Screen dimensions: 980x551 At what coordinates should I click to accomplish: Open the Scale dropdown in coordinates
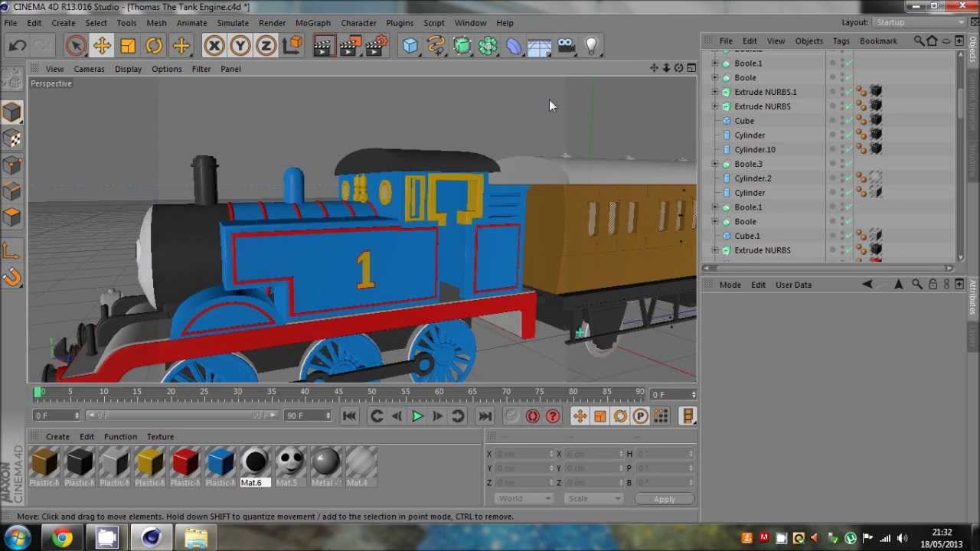tap(594, 499)
